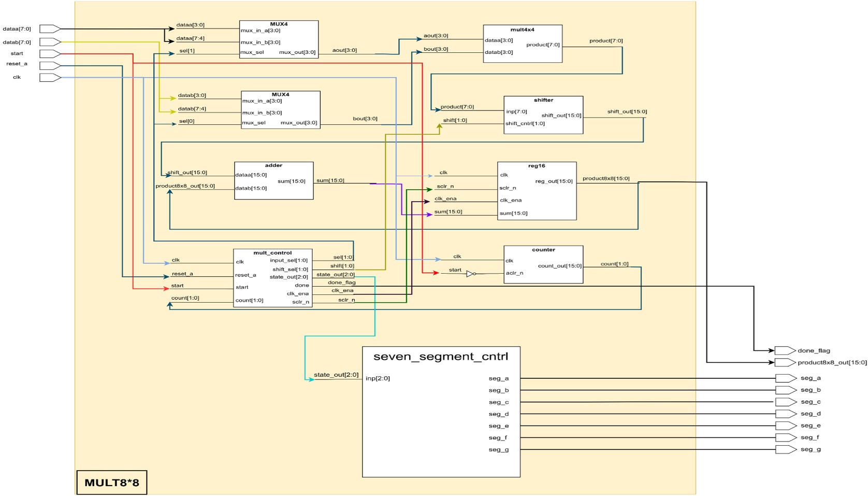Select the reg_out[15:0] pin on reg16
The image size is (868, 496).
click(554, 181)
